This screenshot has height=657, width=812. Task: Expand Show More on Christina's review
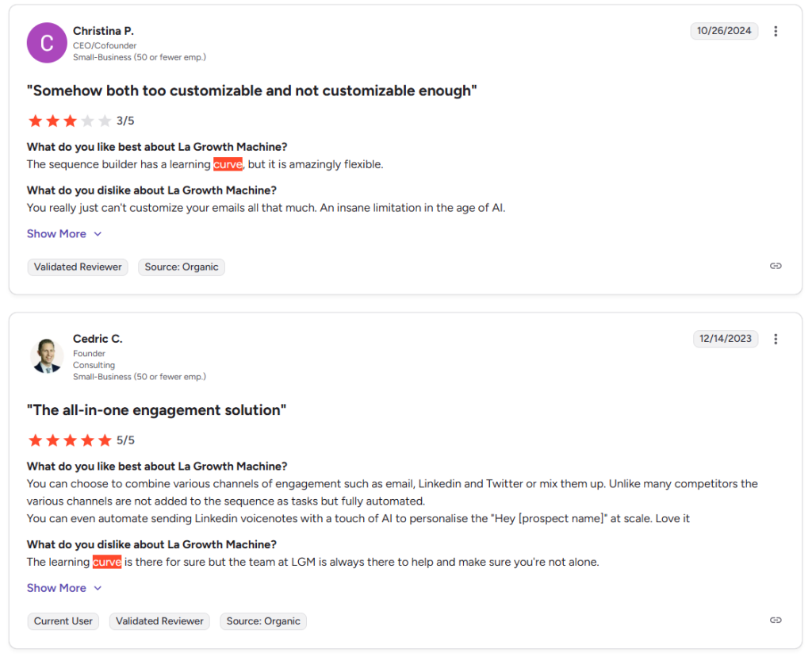pos(56,233)
